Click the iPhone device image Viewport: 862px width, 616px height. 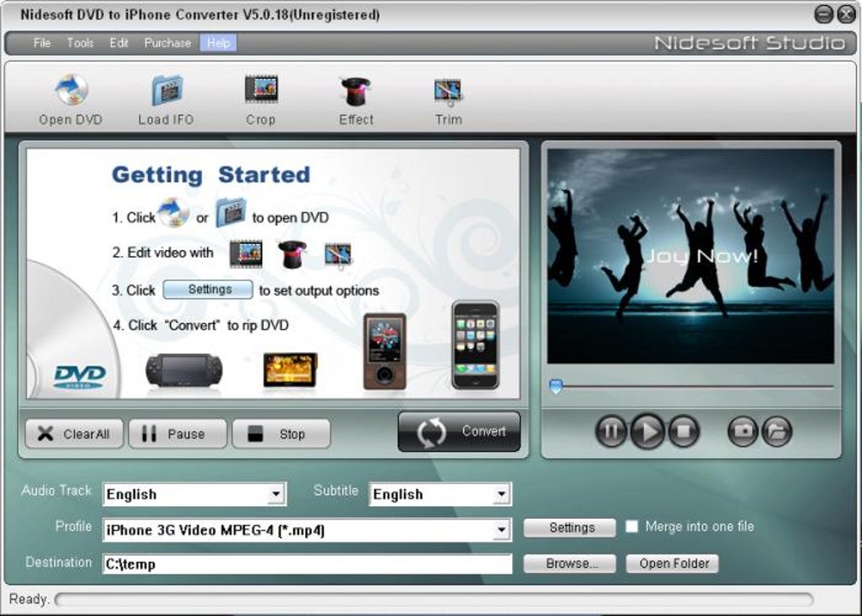[476, 345]
